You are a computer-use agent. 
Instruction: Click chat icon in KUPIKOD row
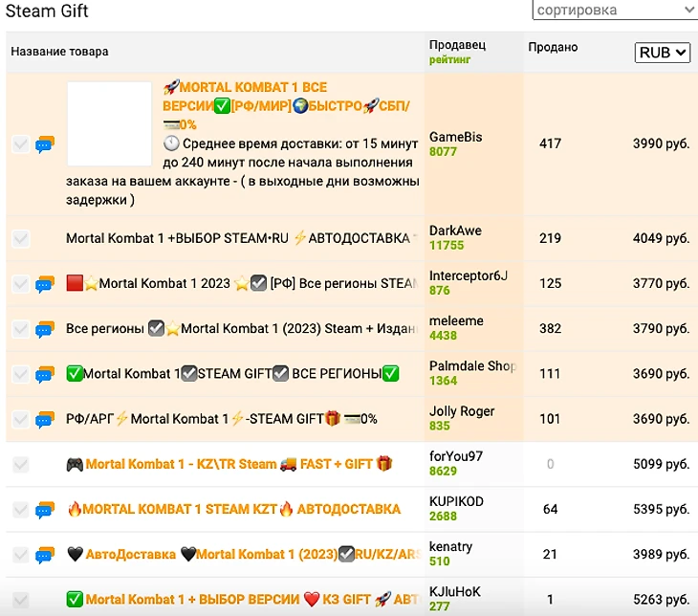(44, 510)
